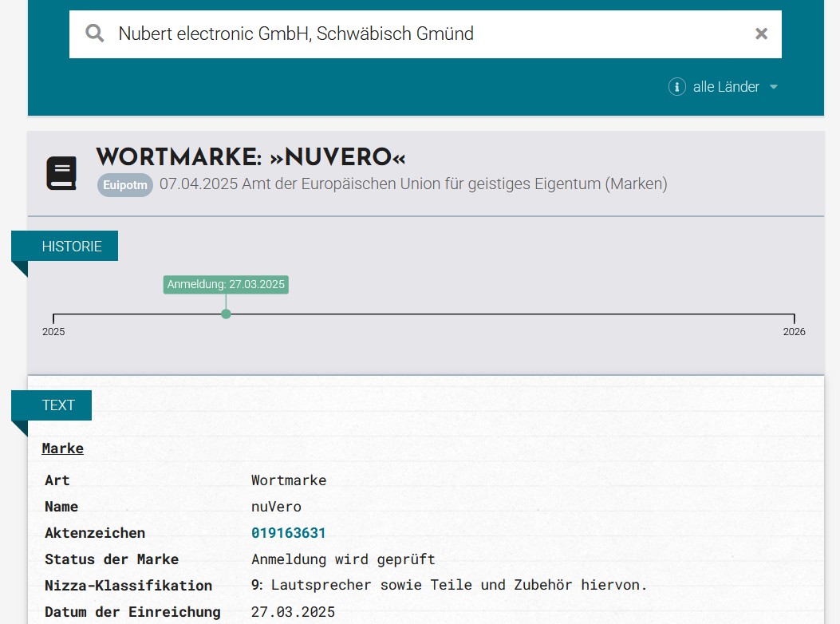The width and height of the screenshot is (840, 624).
Task: Open Aktenzeichen link 019163631
Action: 289,533
